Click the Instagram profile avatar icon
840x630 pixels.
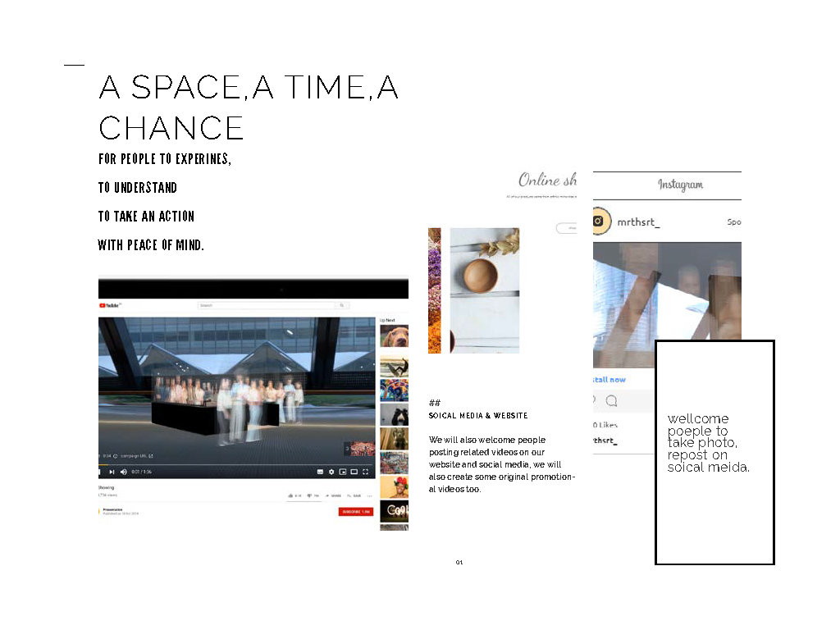coord(601,221)
